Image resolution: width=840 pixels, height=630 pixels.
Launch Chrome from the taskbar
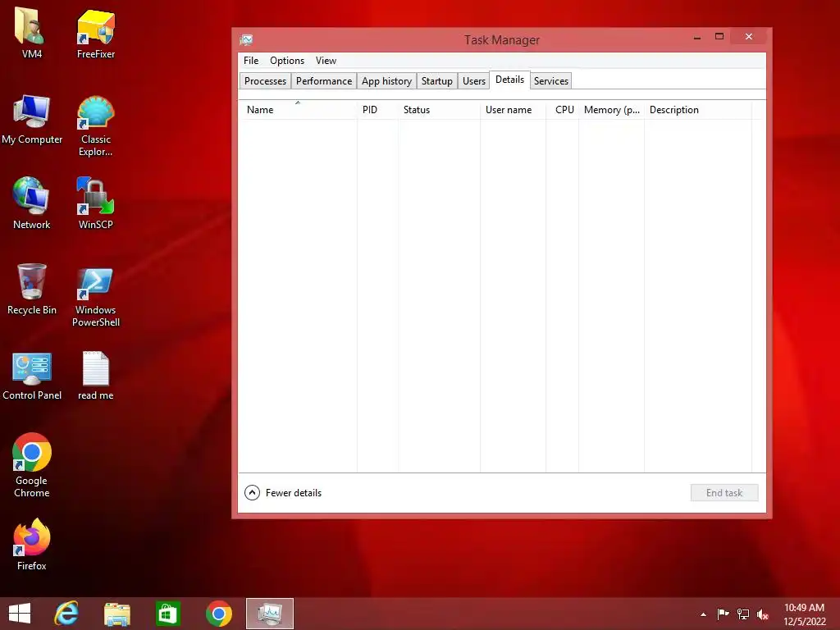pos(218,614)
